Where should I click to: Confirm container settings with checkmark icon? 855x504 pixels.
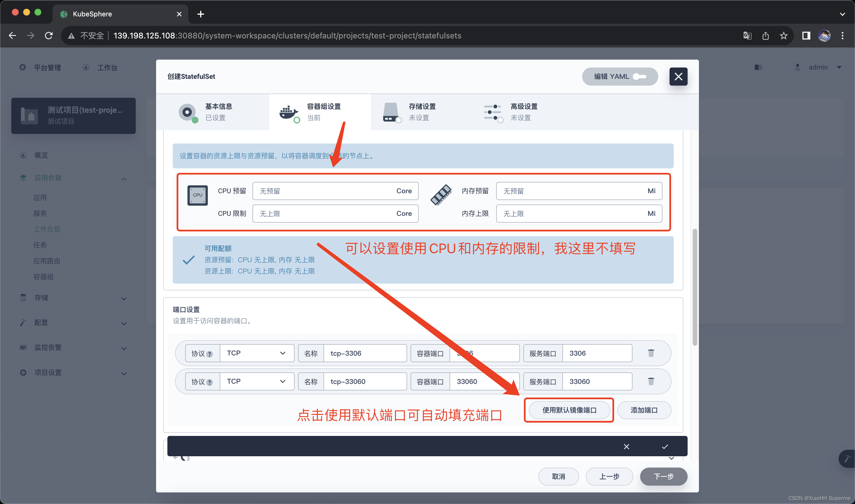[665, 446]
